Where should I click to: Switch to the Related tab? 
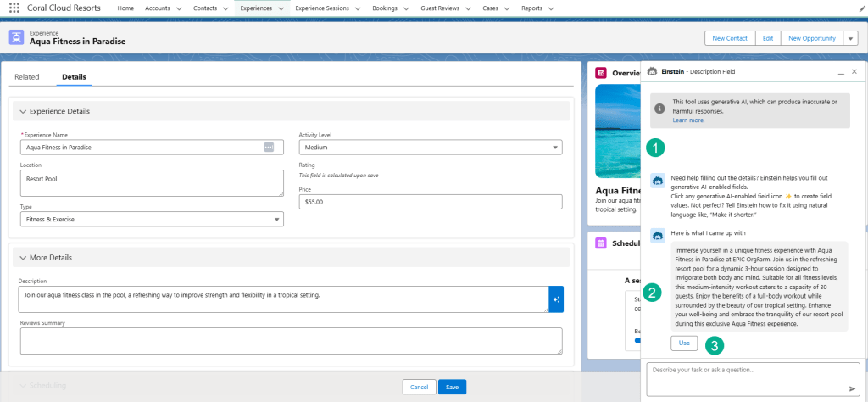coord(27,77)
